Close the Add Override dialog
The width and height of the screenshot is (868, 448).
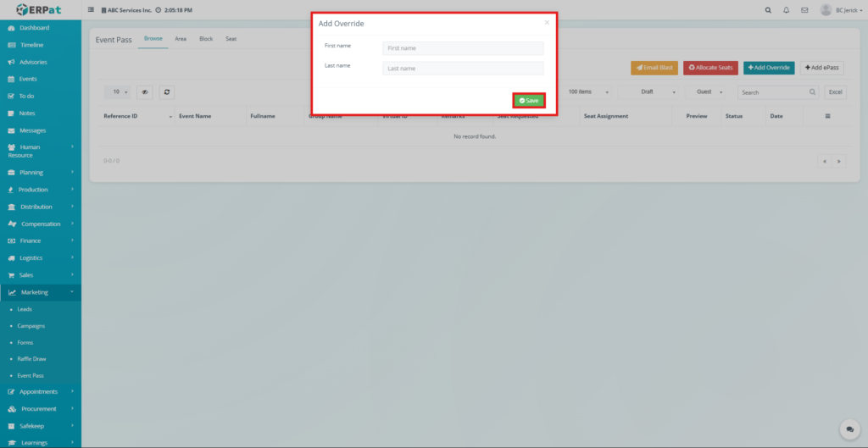pyautogui.click(x=547, y=23)
